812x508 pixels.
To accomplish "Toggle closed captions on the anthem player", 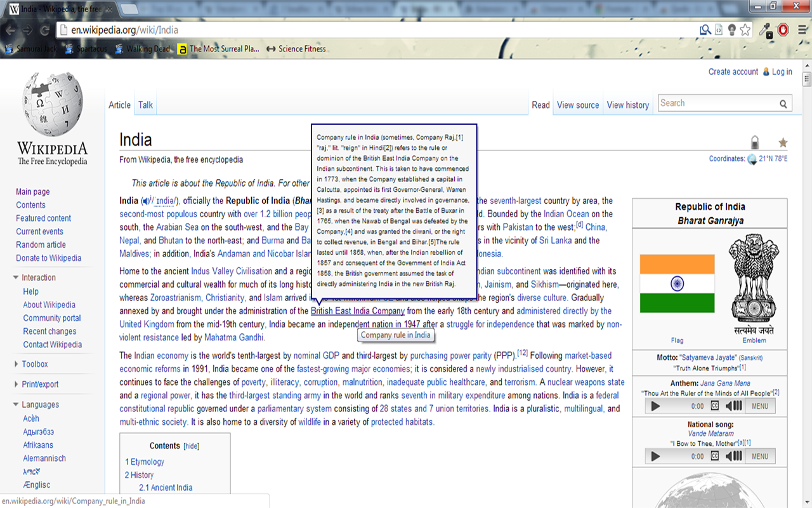I will point(715,406).
